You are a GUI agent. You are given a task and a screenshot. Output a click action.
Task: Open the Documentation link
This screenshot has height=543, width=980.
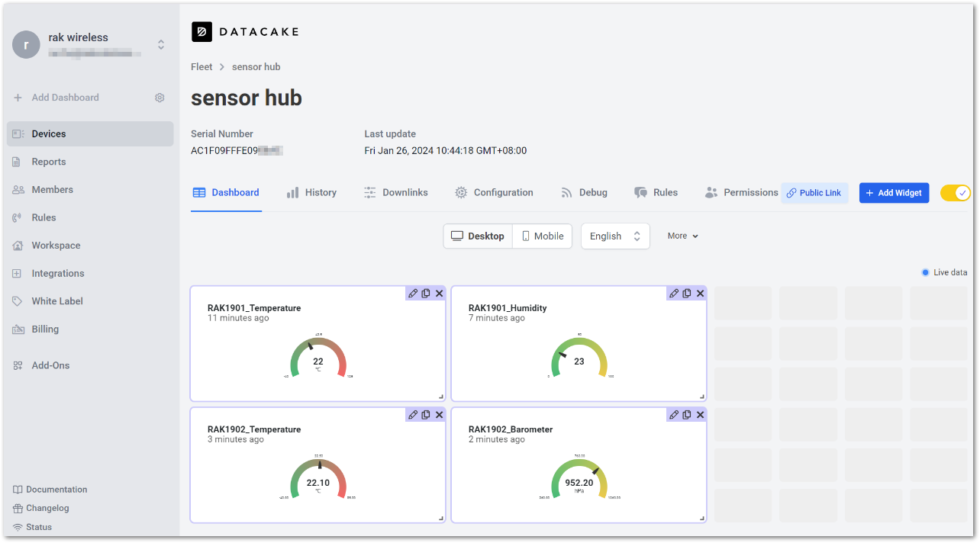(x=50, y=490)
